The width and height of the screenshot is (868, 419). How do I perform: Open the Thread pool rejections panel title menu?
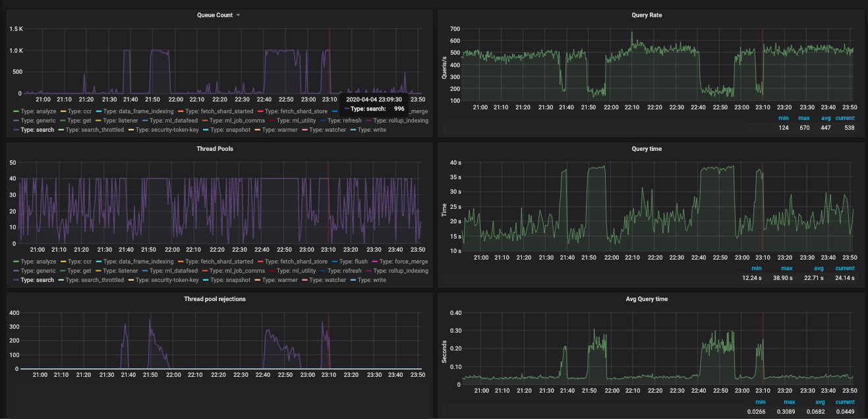click(x=214, y=299)
